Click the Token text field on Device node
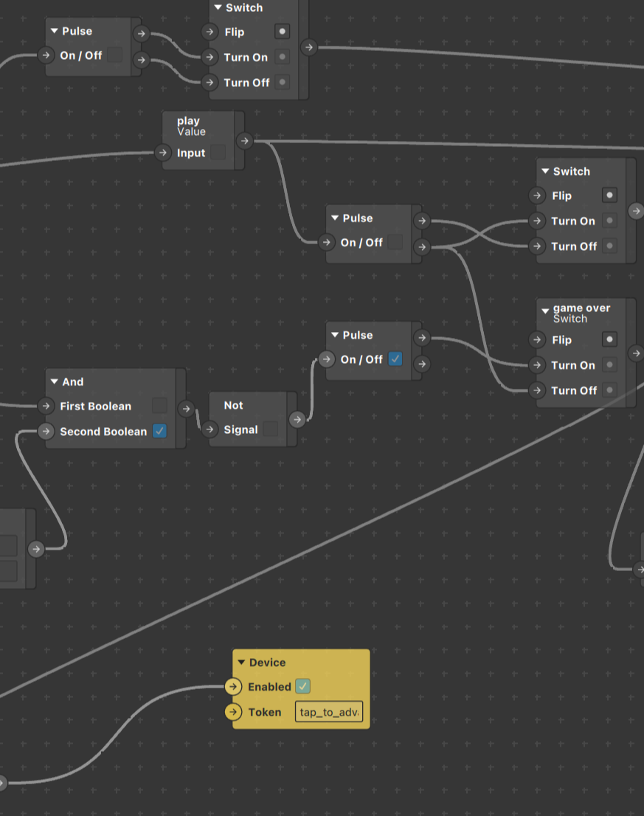Viewport: 644px width, 816px height. click(329, 712)
